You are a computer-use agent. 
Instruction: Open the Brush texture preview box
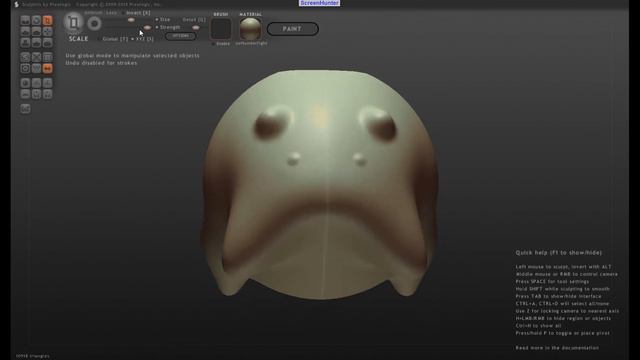pyautogui.click(x=221, y=29)
